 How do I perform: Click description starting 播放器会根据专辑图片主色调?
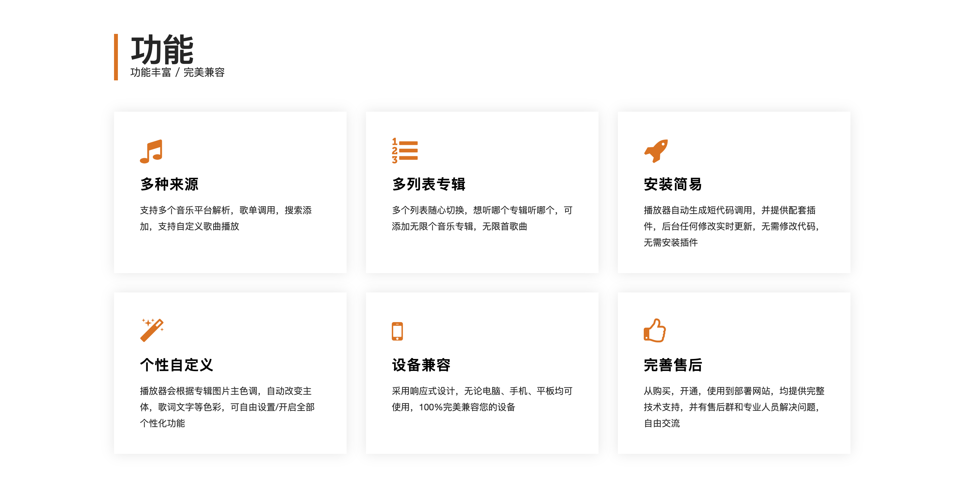click(x=227, y=407)
